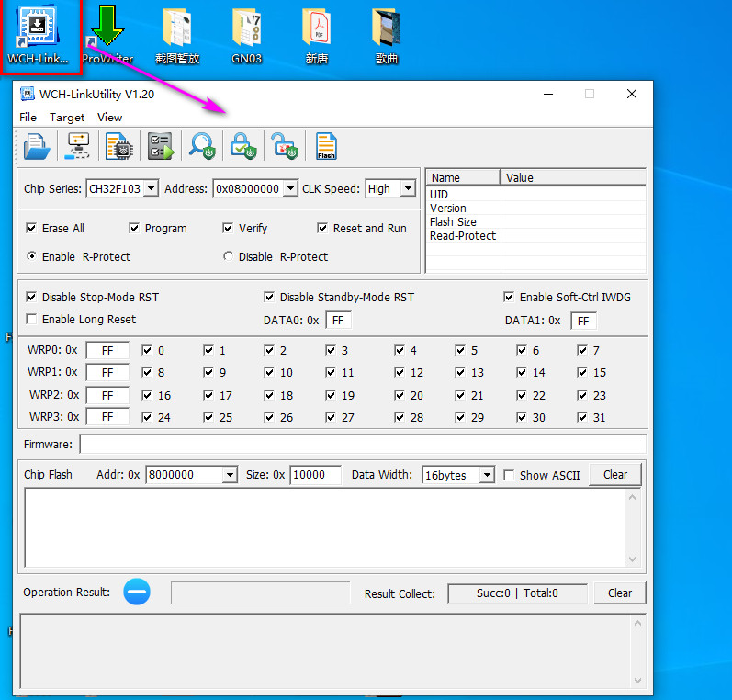
Task: Expand the Chip Flash Addr dropdown
Action: click(x=230, y=475)
